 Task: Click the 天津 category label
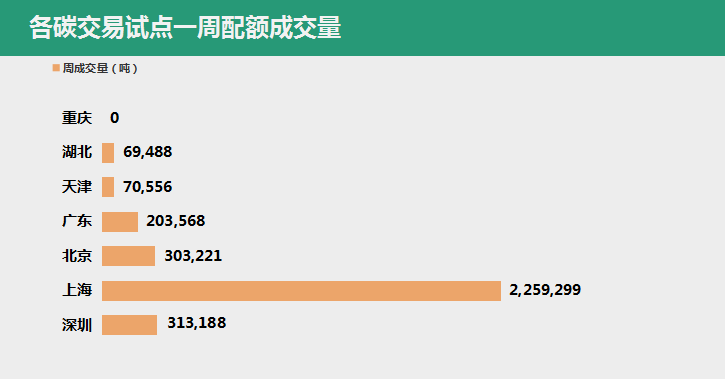[x=77, y=187]
